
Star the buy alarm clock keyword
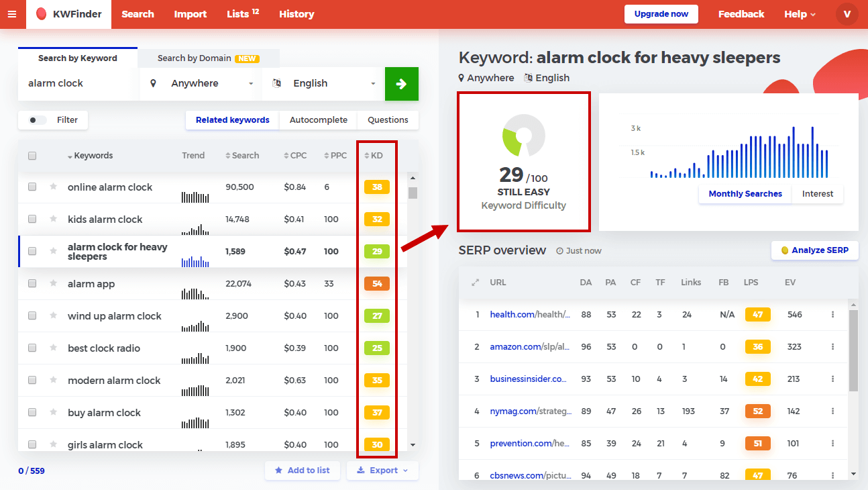coord(53,412)
